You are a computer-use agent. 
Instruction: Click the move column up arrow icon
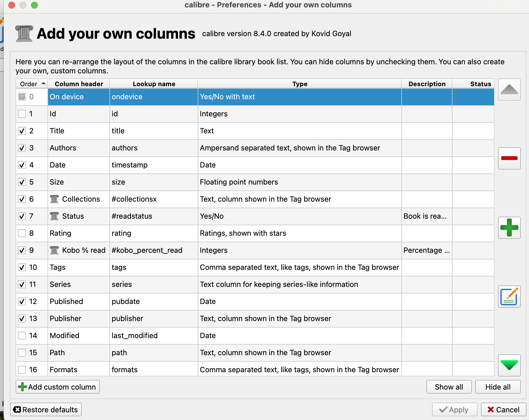coord(509,90)
